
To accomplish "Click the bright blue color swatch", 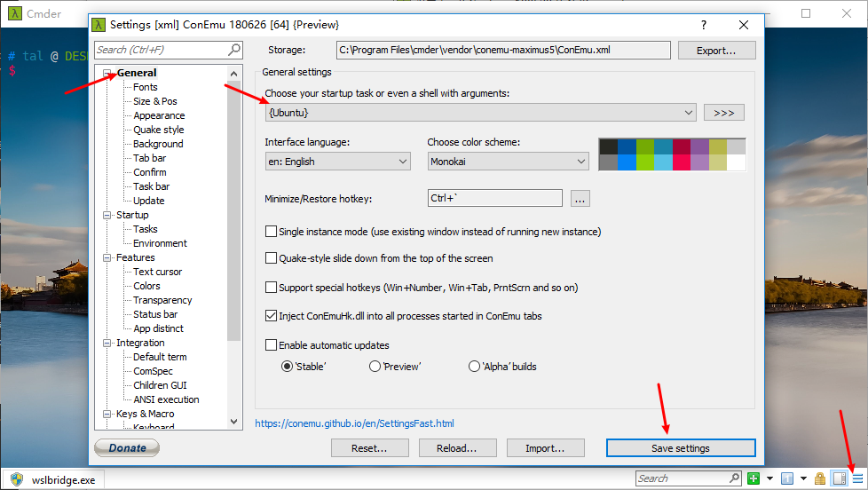I will (x=626, y=162).
